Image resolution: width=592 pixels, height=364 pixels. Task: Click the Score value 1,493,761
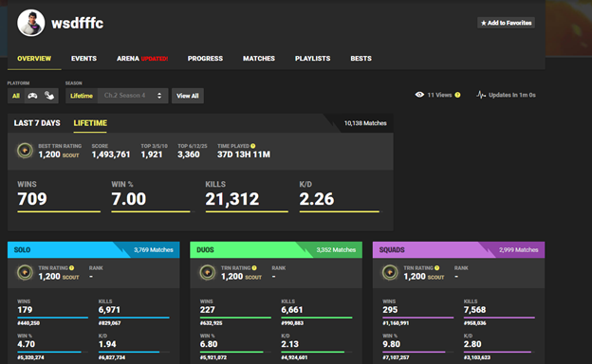[x=111, y=155]
